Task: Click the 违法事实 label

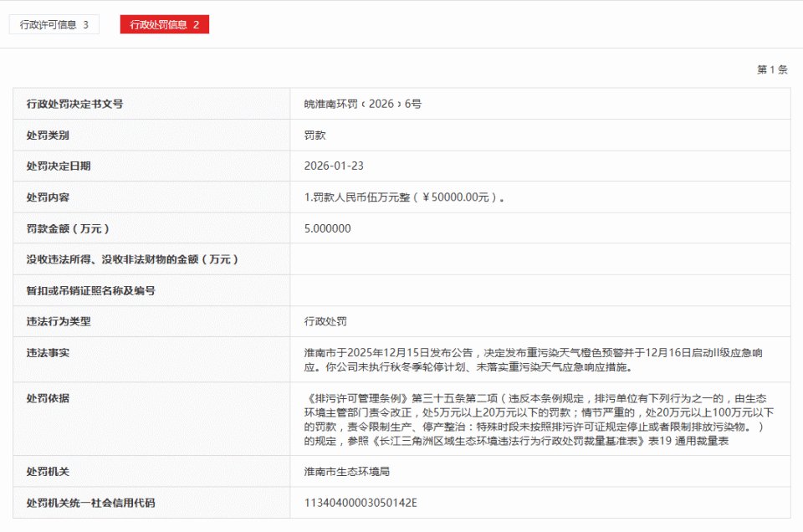Action: (48, 353)
